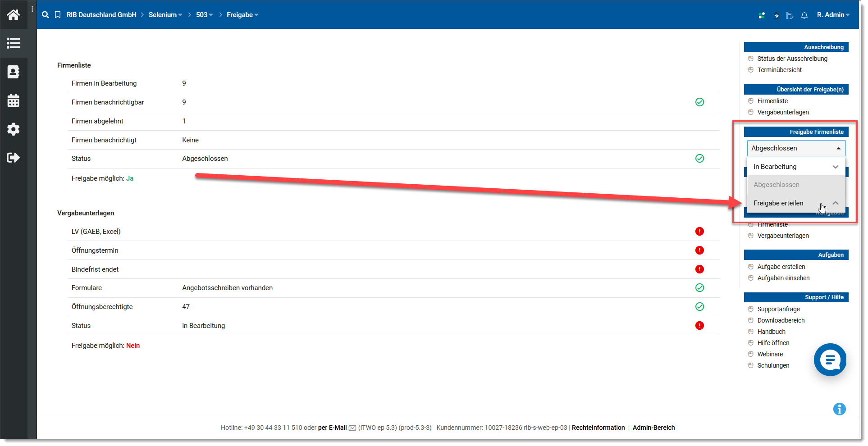Screen dimensions: 868x446
Task: Open Admin-Bereich footer link
Action: pos(653,428)
